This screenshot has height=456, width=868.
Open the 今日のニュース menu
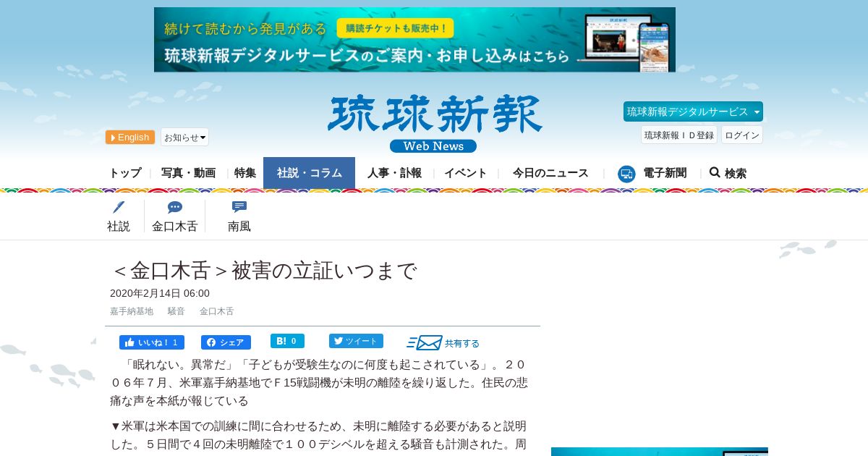click(x=550, y=173)
